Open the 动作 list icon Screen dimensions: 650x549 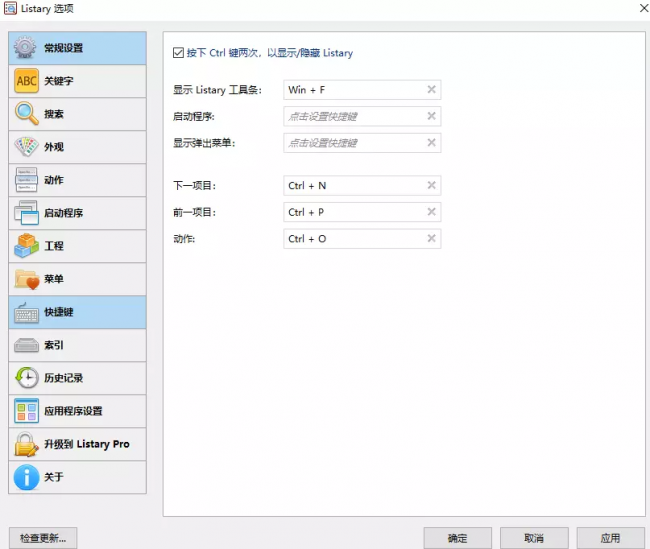pos(26,180)
